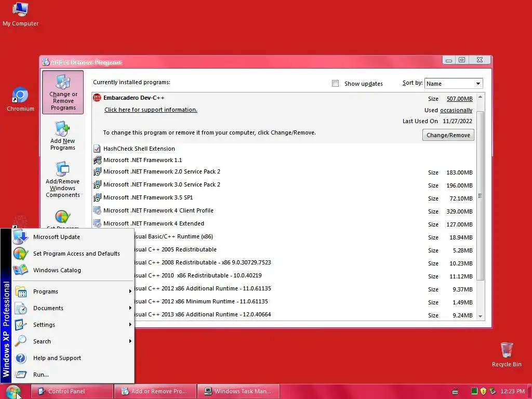Viewport: 532px width, 399px height.
Task: Select Windows Catalog menu entry
Action: (73, 270)
